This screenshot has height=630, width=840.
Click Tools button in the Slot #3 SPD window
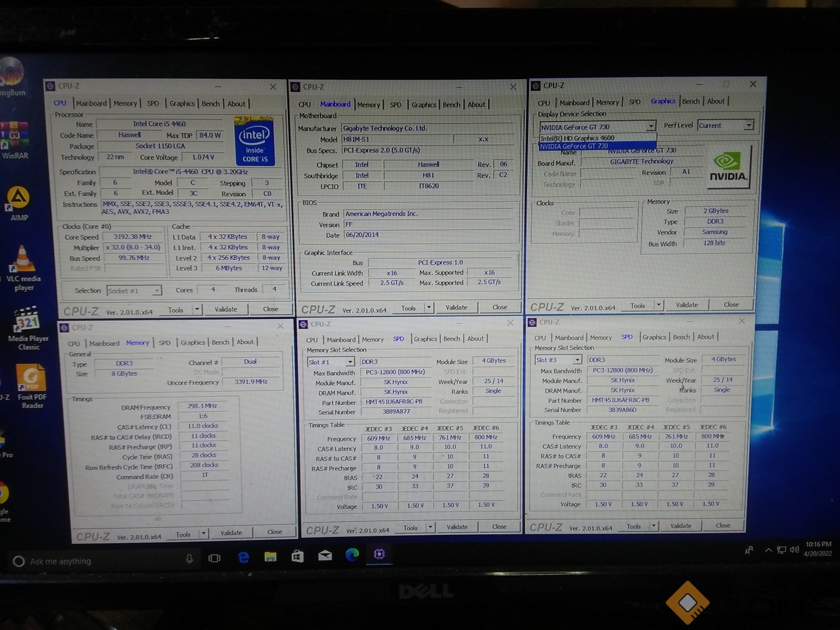[633, 527]
